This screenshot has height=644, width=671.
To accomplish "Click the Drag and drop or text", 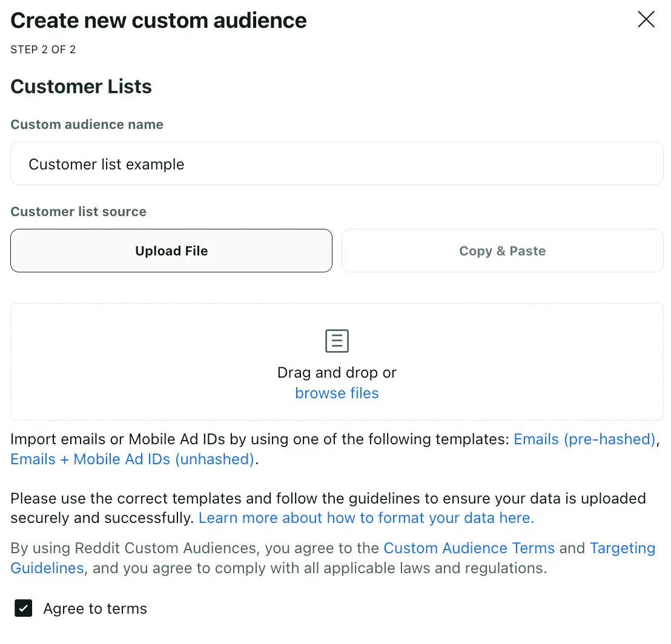I will pos(337,372).
